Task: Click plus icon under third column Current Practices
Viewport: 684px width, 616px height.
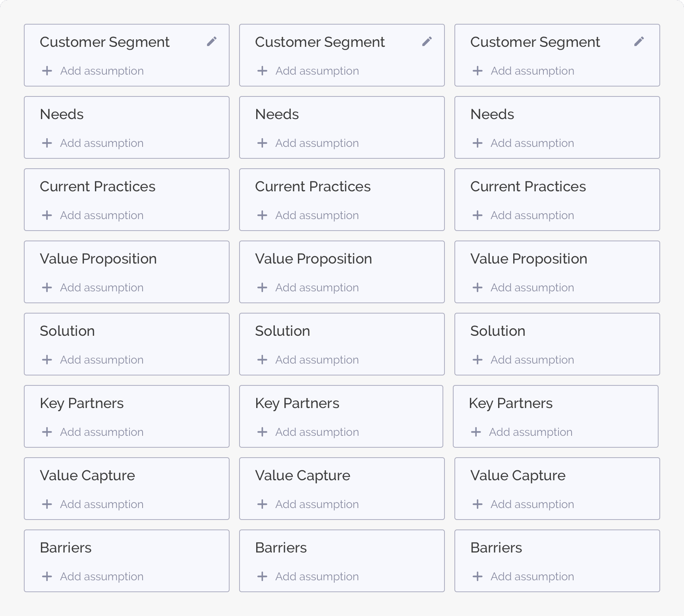Action: 477,215
